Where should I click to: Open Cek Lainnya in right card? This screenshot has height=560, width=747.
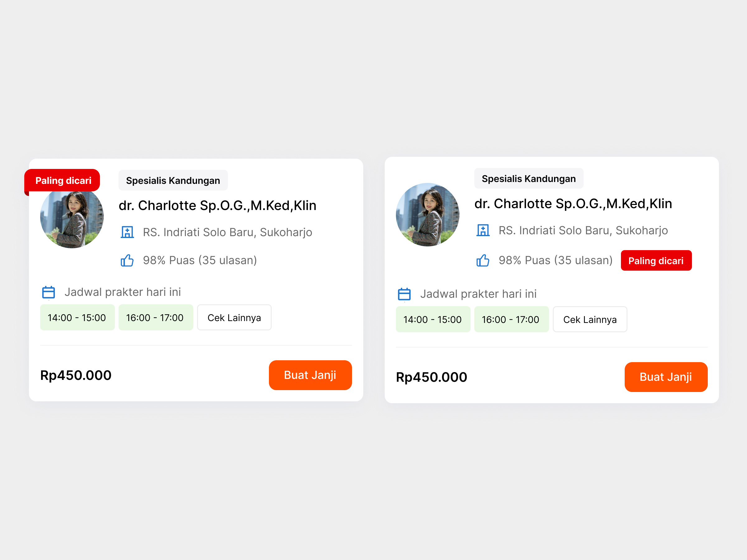(x=590, y=319)
